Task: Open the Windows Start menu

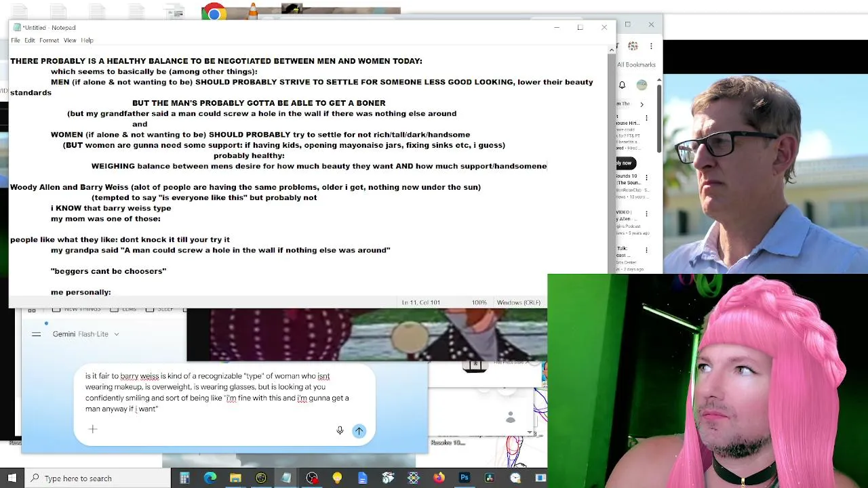Action: [12, 478]
